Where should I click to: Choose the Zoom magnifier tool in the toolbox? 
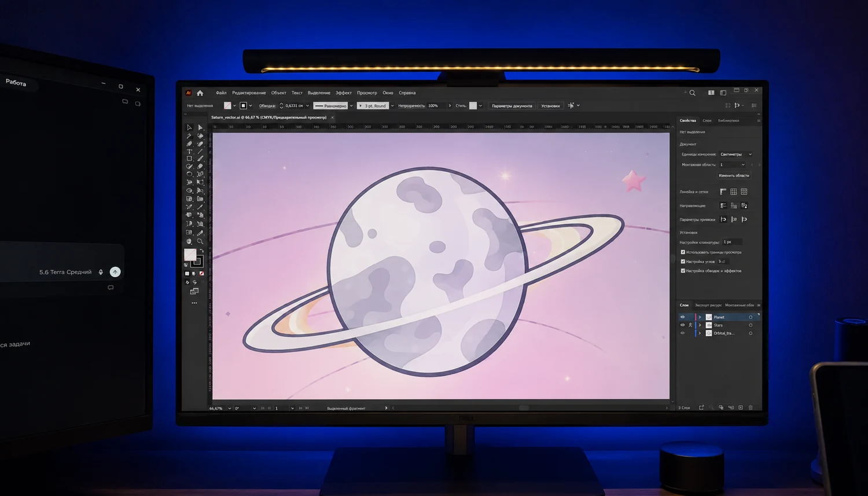[x=200, y=241]
